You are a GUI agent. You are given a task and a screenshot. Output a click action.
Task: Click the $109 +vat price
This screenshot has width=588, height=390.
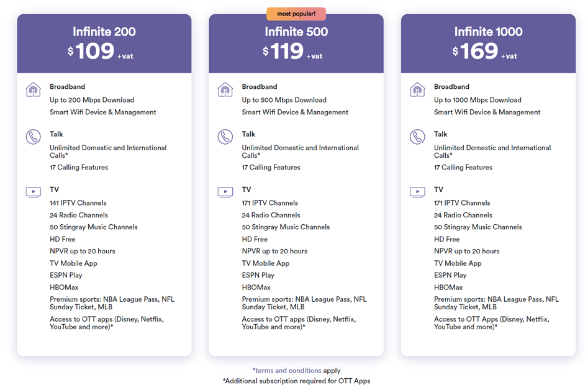(x=101, y=51)
